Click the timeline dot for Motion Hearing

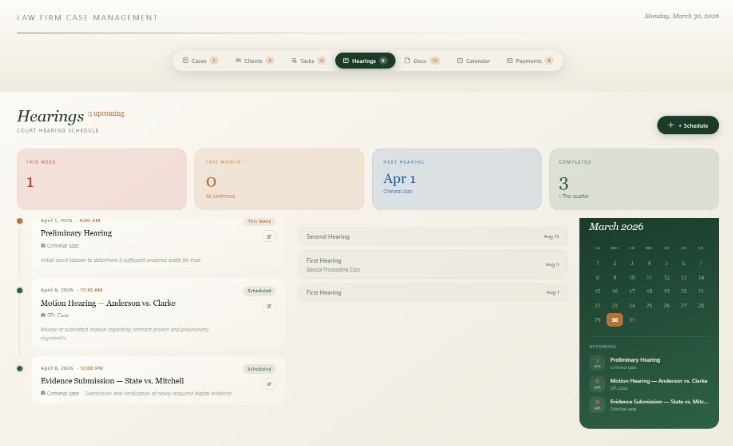click(20, 290)
